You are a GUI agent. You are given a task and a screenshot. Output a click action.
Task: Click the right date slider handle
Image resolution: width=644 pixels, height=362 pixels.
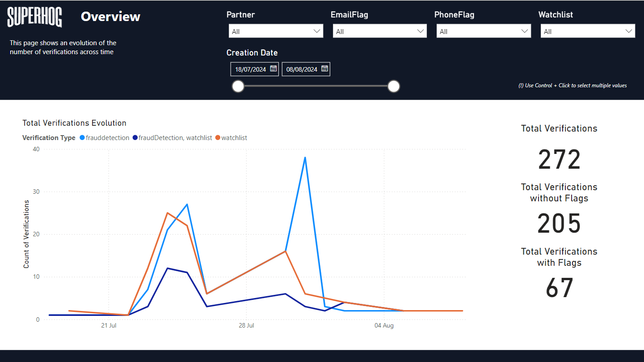(x=393, y=86)
